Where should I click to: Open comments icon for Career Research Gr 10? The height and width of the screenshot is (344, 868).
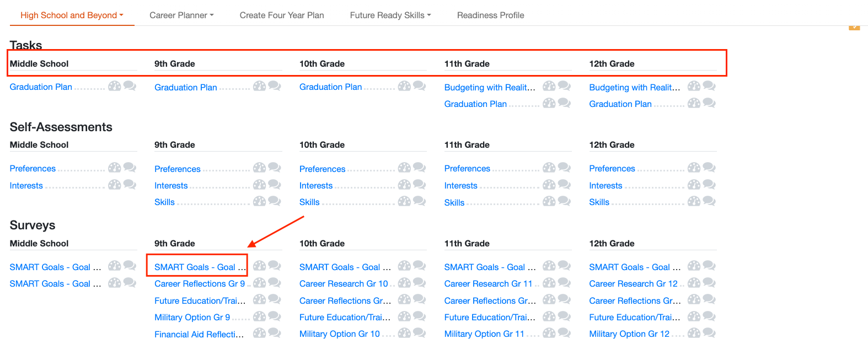pos(419,283)
